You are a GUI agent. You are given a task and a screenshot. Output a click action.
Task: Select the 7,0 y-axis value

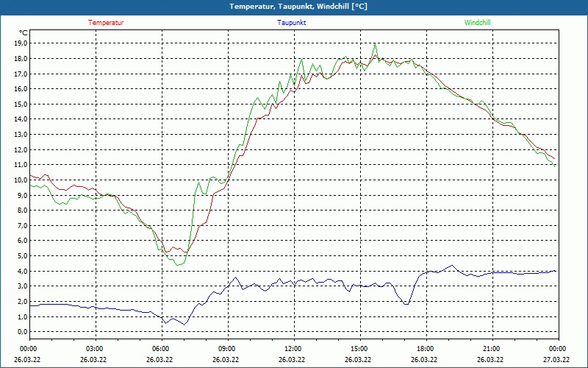tap(22, 225)
